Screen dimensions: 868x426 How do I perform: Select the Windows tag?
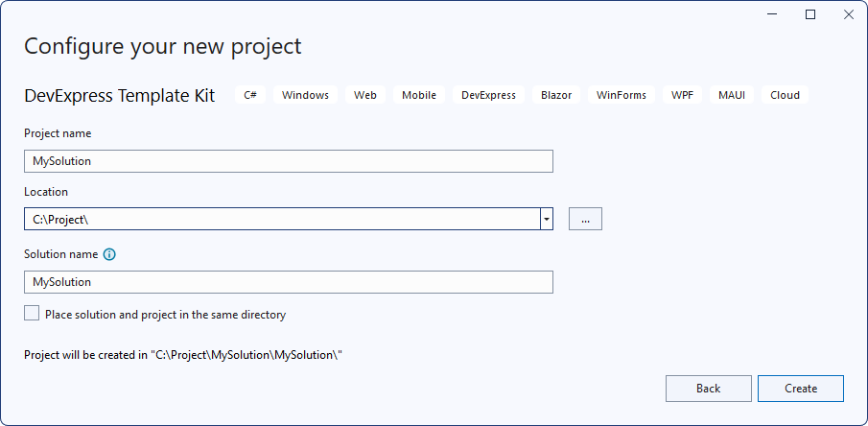click(x=305, y=95)
